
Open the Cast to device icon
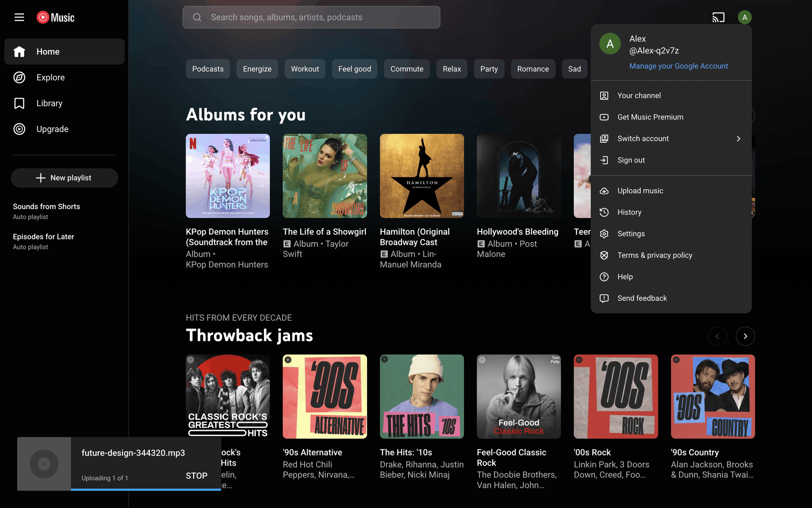point(718,17)
